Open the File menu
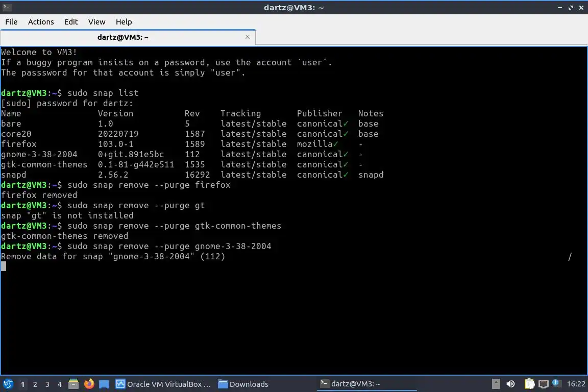Viewport: 588px width, 392px height. 11,22
